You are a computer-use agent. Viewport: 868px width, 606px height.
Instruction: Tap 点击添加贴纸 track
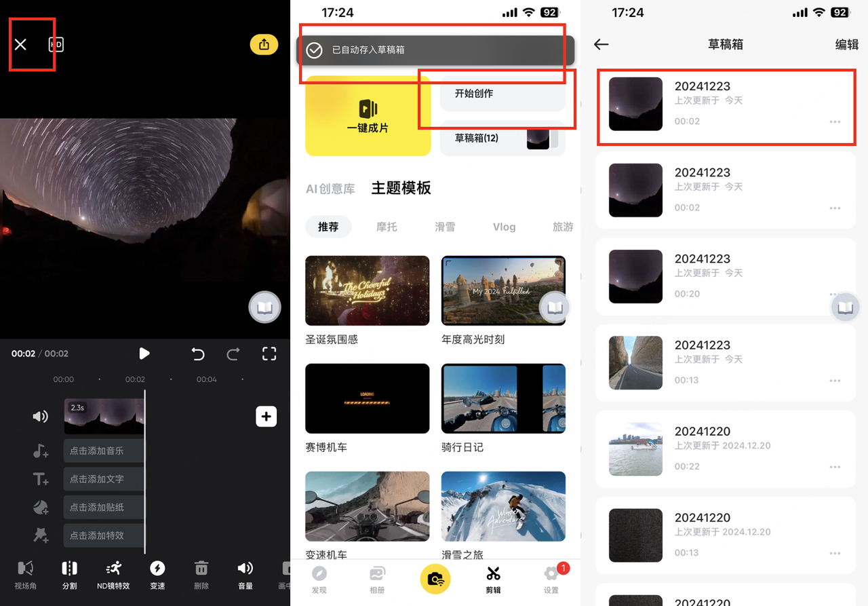pyautogui.click(x=104, y=507)
